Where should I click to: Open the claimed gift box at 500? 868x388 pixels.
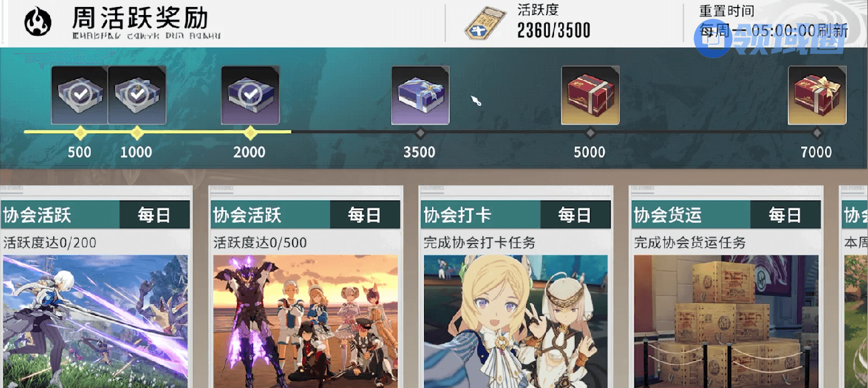(x=80, y=95)
